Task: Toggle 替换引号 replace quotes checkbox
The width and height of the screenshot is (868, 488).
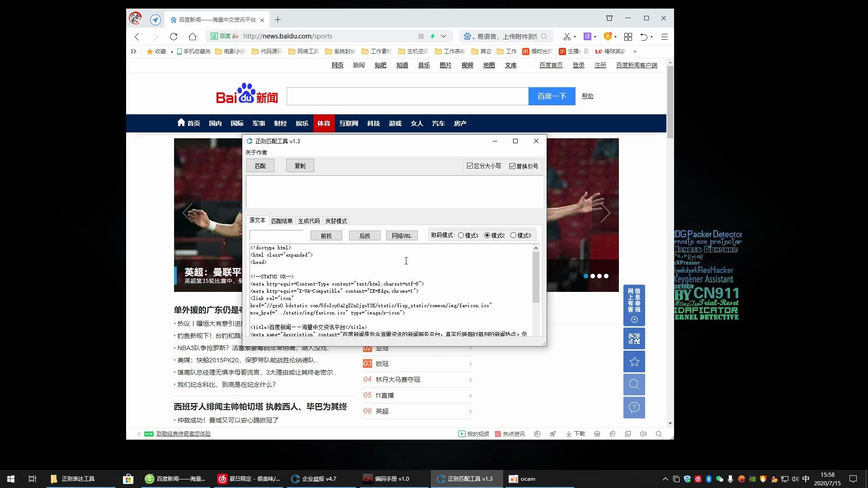Action: pos(511,166)
